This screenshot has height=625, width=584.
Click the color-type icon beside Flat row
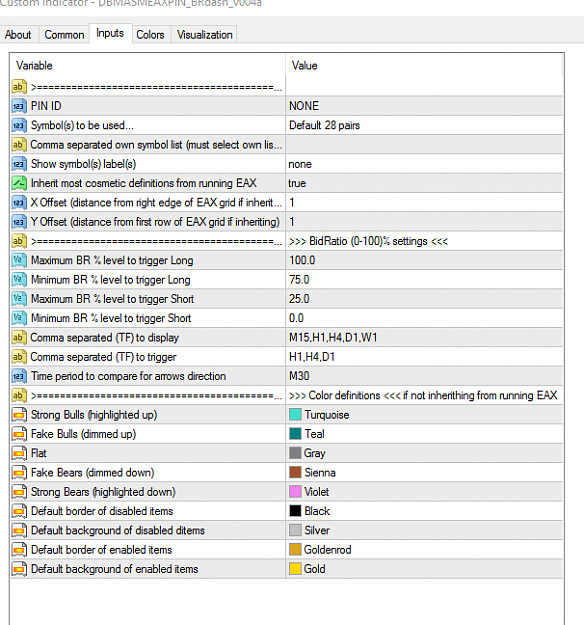tap(19, 453)
